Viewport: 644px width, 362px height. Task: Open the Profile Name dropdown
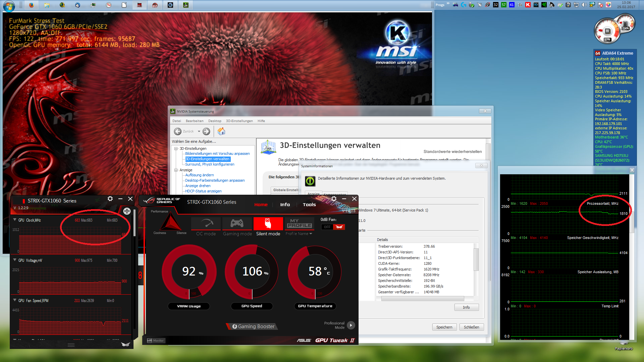click(x=299, y=234)
